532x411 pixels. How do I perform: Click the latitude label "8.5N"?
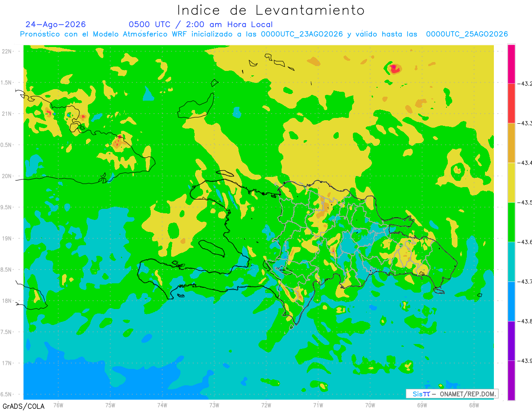(x=7, y=270)
